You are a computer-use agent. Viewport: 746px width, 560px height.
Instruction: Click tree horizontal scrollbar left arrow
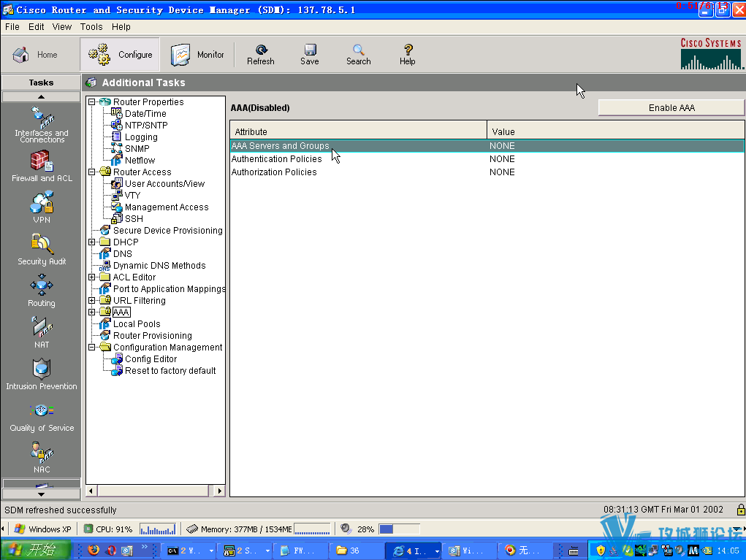[91, 491]
